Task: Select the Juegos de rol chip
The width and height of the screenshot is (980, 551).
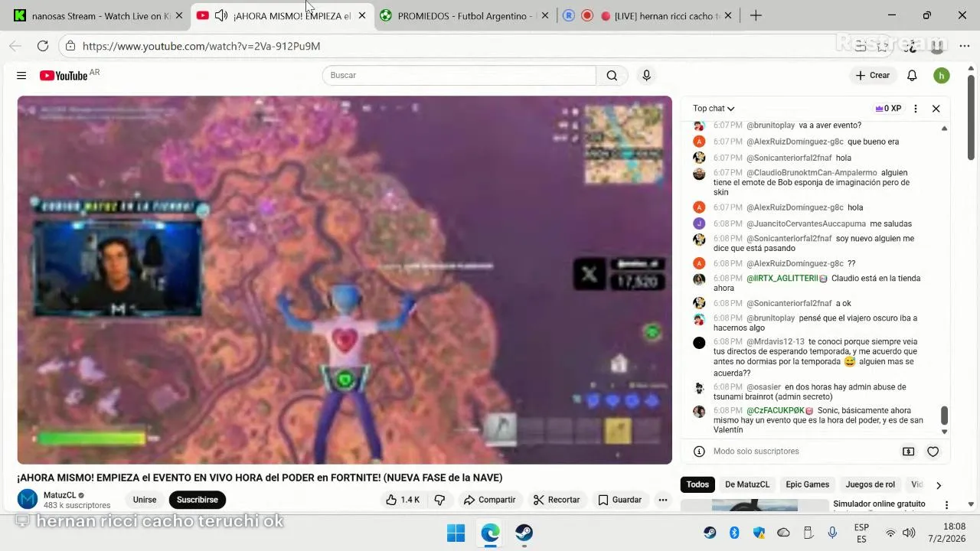Action: click(870, 484)
